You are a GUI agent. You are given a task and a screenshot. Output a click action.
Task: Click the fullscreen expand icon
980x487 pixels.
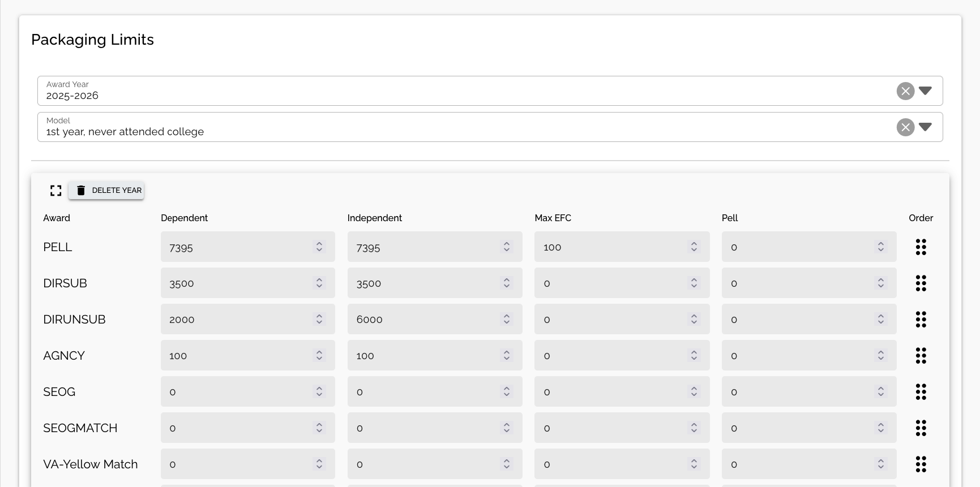tap(55, 191)
